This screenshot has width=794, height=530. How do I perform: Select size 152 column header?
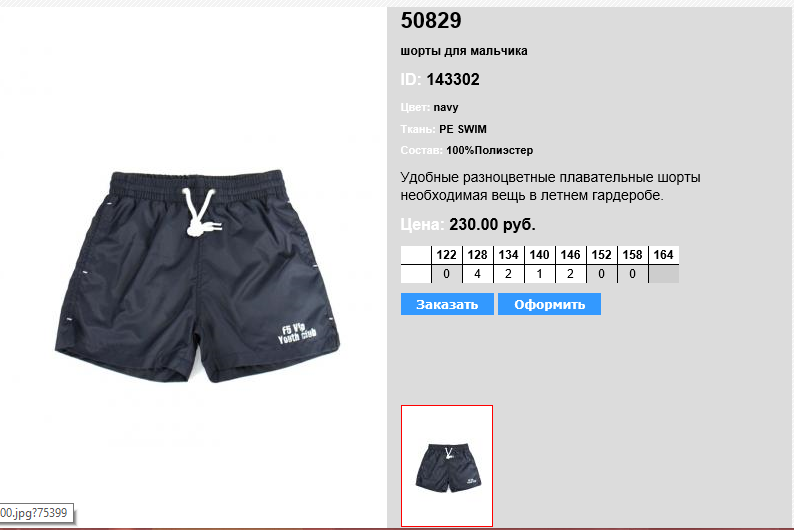tap(602, 255)
